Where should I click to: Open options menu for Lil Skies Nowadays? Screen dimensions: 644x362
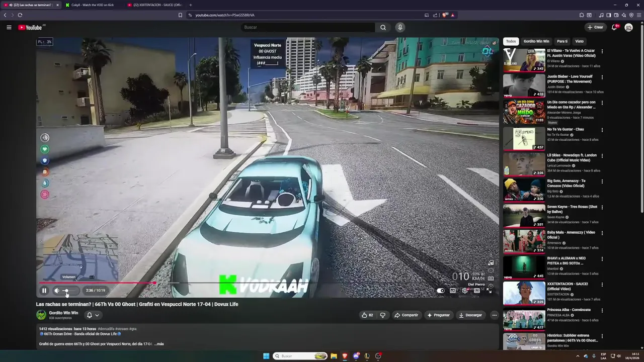pyautogui.click(x=602, y=156)
